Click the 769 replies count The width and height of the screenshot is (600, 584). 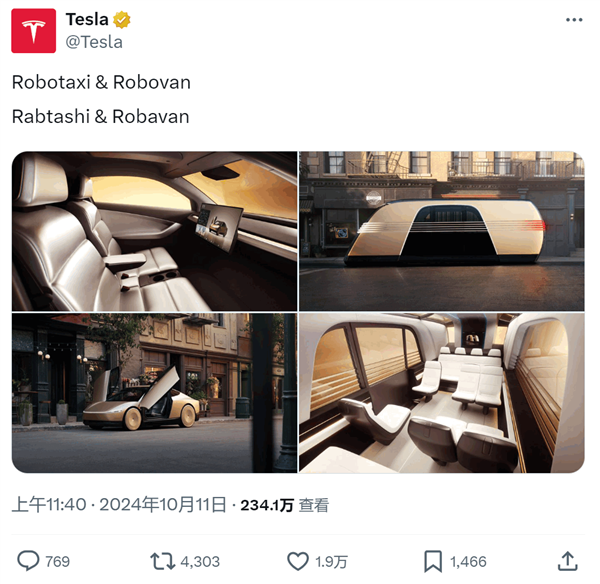click(x=58, y=562)
